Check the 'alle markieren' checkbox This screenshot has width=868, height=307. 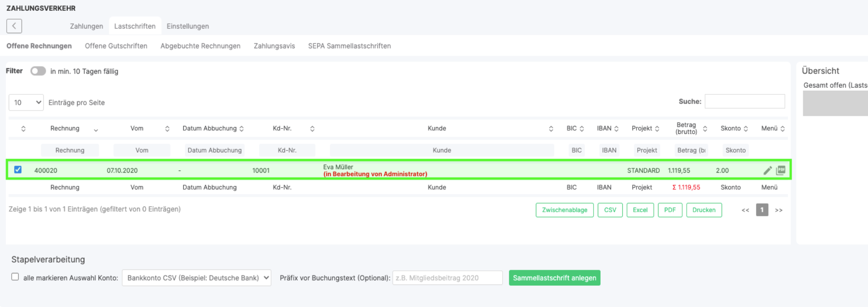[x=15, y=277]
